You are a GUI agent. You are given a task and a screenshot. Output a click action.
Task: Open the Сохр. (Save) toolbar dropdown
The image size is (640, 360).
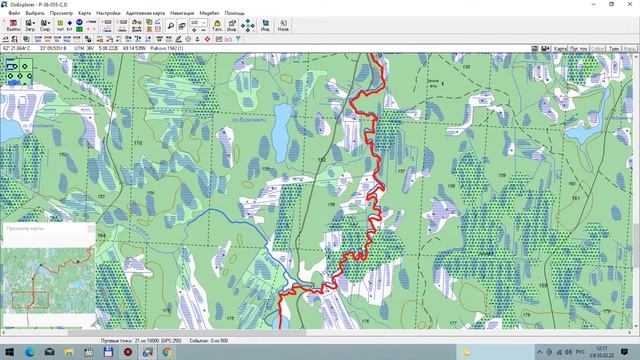pos(45,25)
